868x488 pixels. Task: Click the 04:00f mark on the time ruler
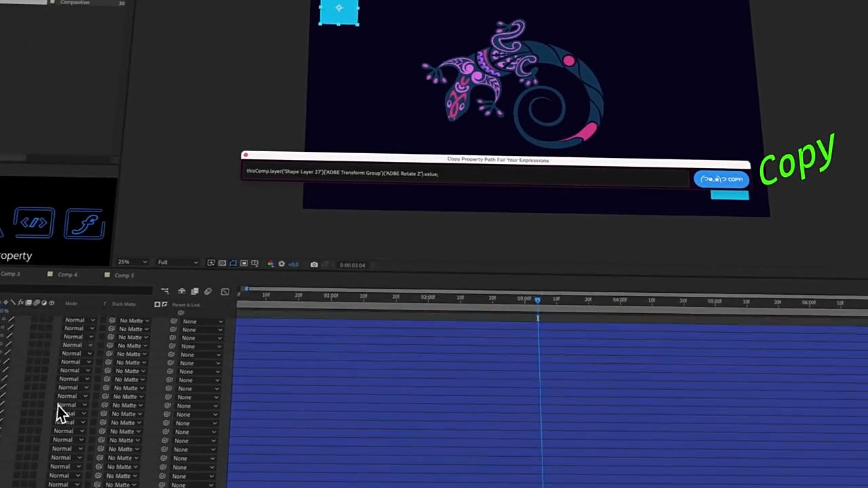[x=620, y=300]
